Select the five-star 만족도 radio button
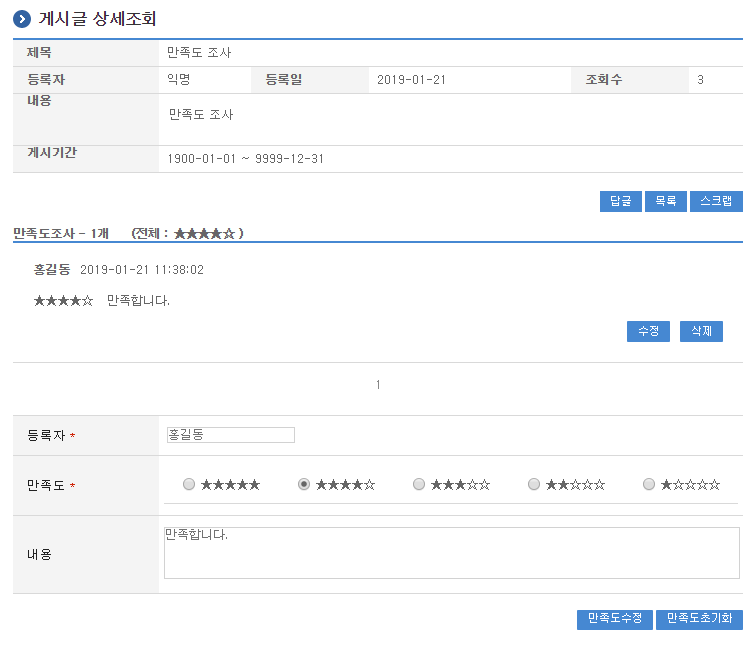Screen dimensions: 756x647 (189, 484)
